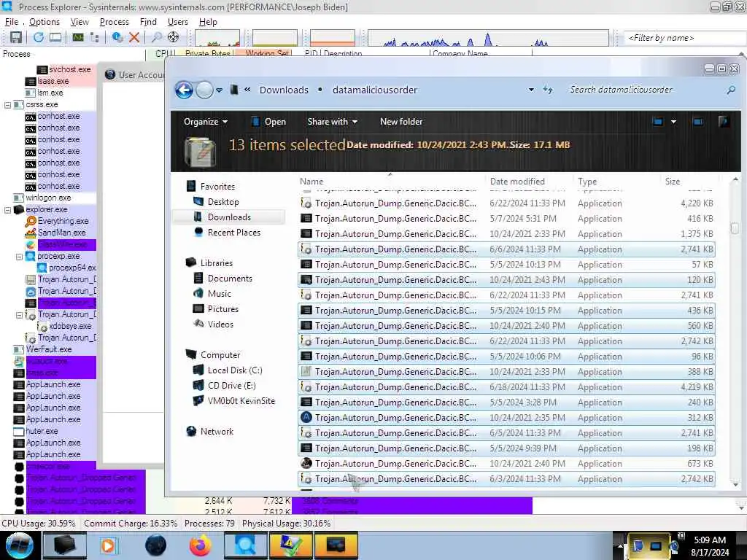
Task: Open Firefox from the taskbar
Action: [200, 545]
